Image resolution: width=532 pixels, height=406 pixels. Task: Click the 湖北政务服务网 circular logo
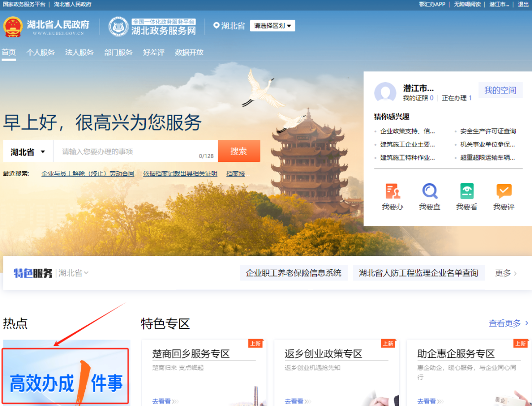click(x=118, y=27)
